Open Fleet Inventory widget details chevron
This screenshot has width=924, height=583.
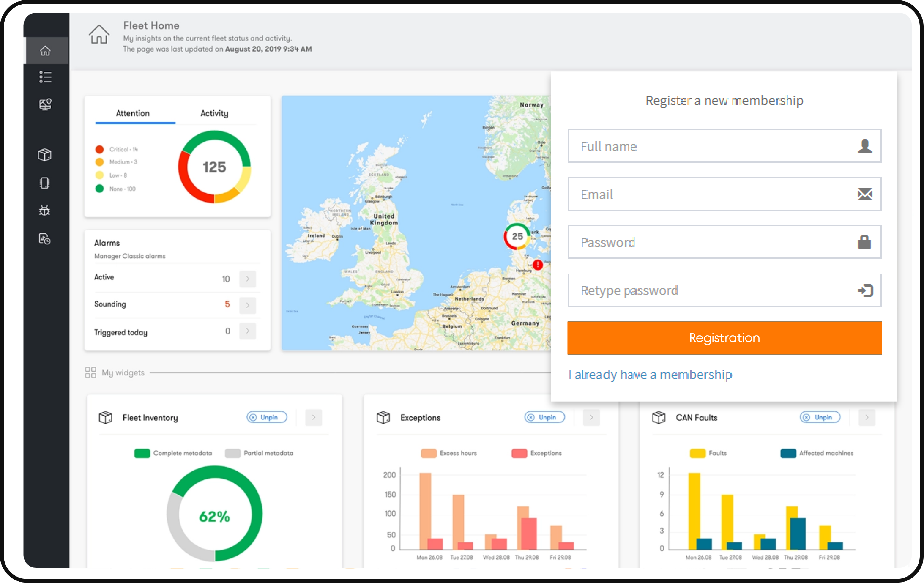click(x=314, y=417)
